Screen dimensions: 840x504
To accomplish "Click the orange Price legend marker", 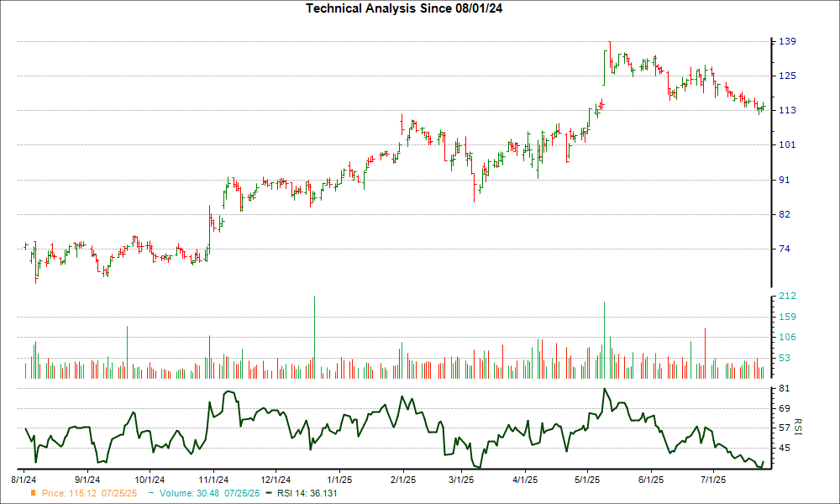I will tap(34, 493).
